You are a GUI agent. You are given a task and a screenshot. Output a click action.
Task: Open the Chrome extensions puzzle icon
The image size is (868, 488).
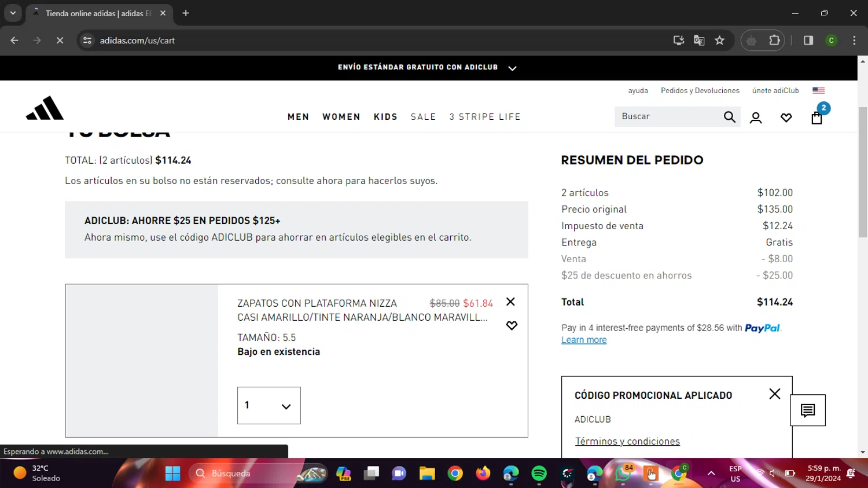(x=774, y=41)
